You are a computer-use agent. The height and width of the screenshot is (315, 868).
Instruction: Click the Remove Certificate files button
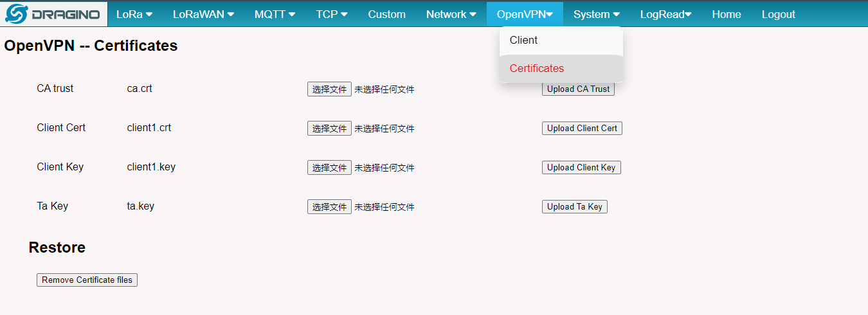[x=87, y=280]
